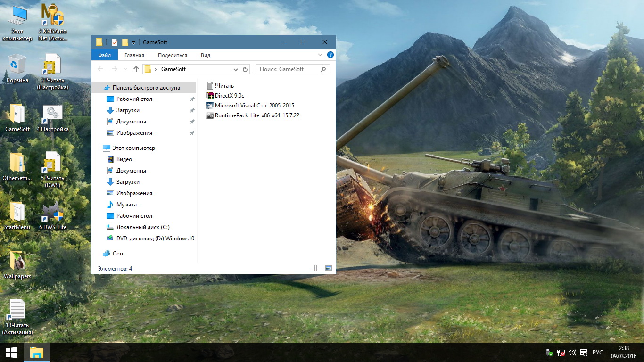This screenshot has height=362, width=644.
Task: Open the DirectX 9.0c installer file
Action: 229,96
